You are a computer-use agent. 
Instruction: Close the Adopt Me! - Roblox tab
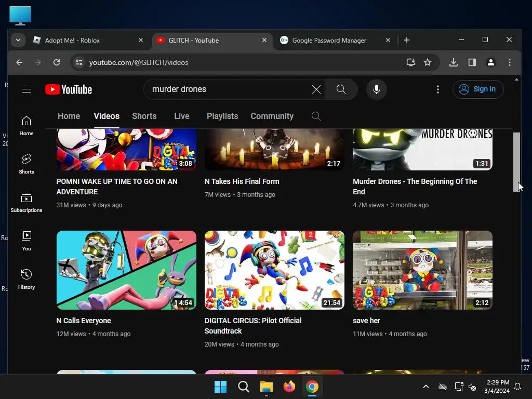click(141, 40)
